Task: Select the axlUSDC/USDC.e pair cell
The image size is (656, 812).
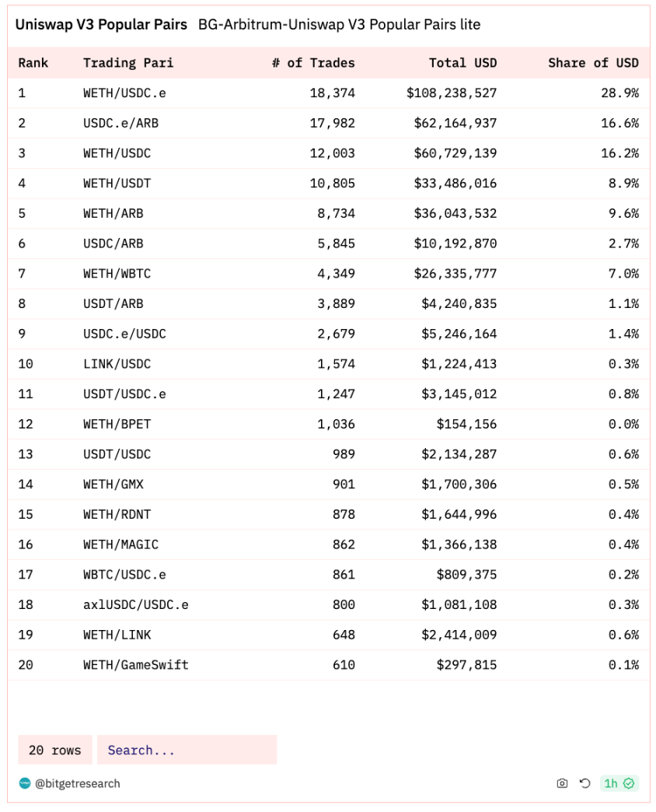Action: click(136, 604)
